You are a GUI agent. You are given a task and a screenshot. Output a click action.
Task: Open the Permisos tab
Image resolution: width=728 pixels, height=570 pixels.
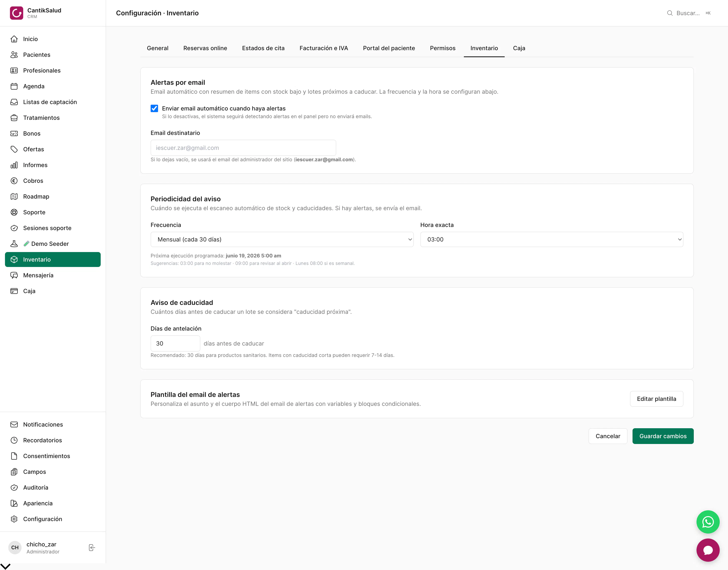click(x=443, y=48)
